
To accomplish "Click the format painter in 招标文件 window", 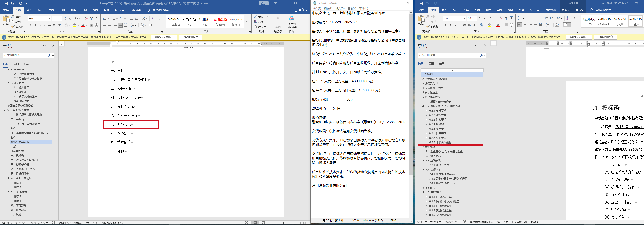I will (x=17, y=27).
